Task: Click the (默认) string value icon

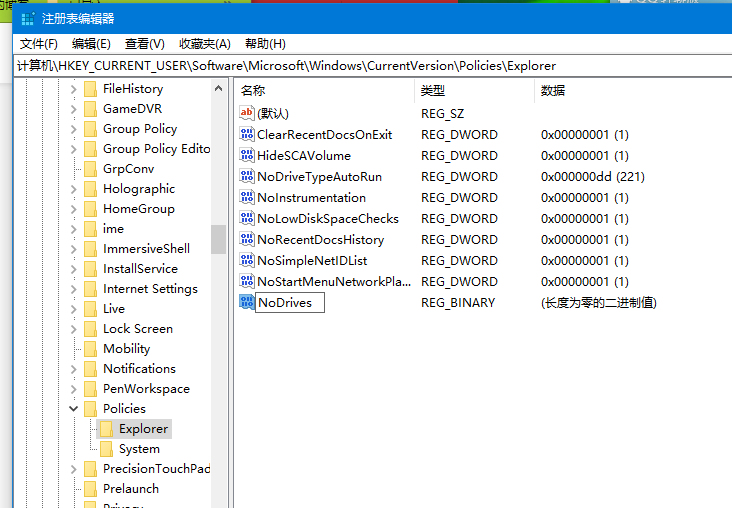Action: pyautogui.click(x=246, y=113)
